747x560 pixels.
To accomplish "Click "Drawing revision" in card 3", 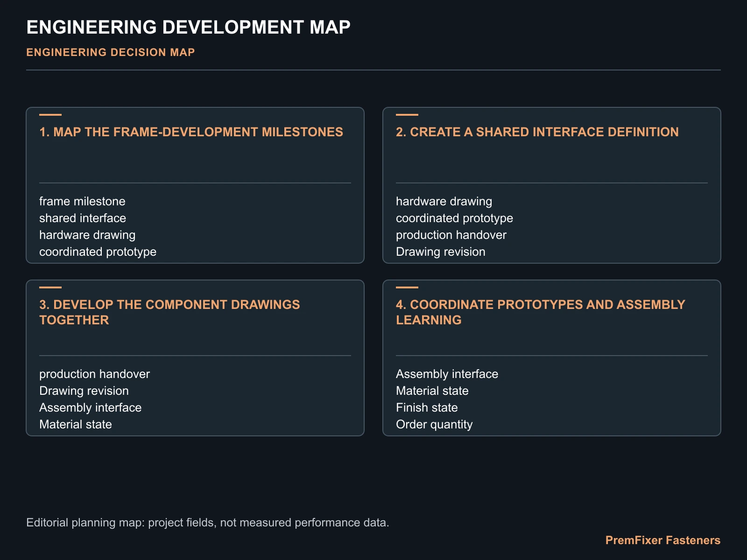I will tap(84, 391).
